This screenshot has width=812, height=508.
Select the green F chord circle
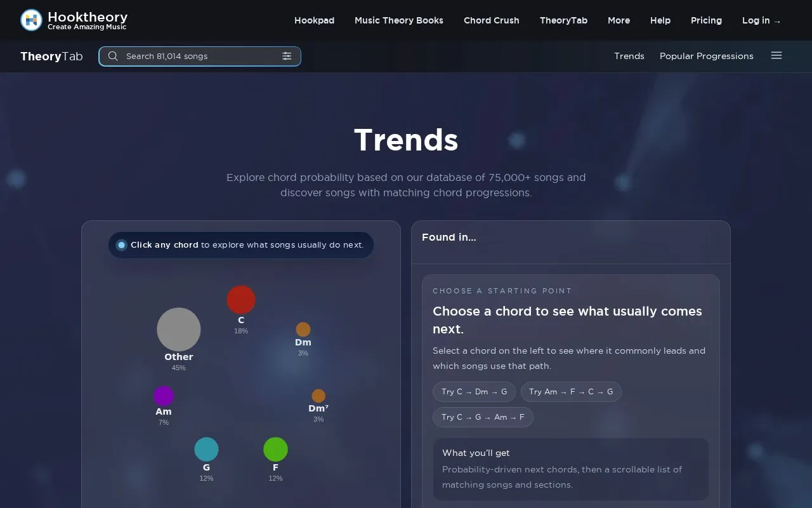tap(275, 450)
